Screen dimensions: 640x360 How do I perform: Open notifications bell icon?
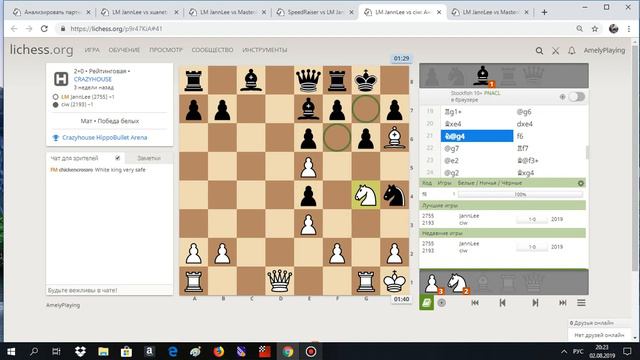coord(572,51)
